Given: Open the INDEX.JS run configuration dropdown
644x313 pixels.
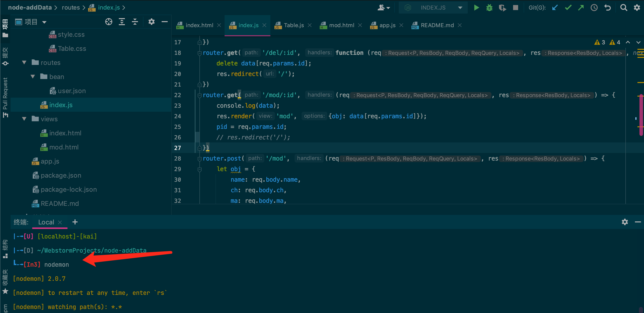Looking at the screenshot, I should (x=460, y=8).
